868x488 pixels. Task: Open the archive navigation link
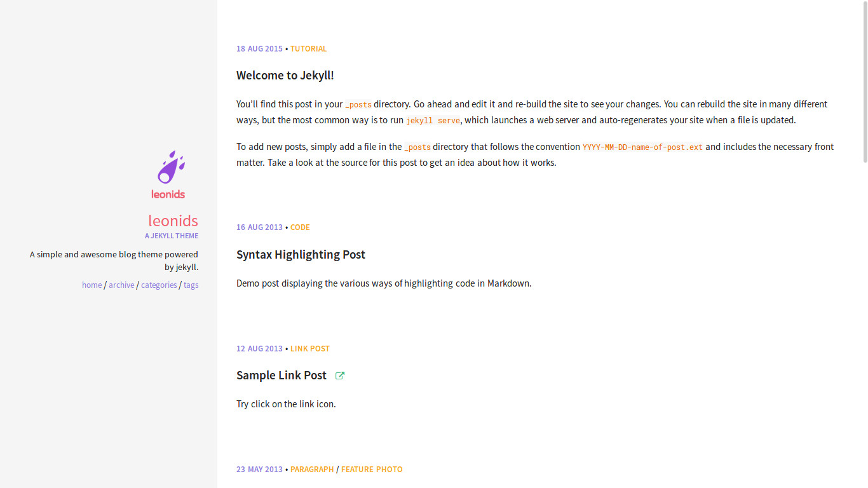(x=121, y=285)
